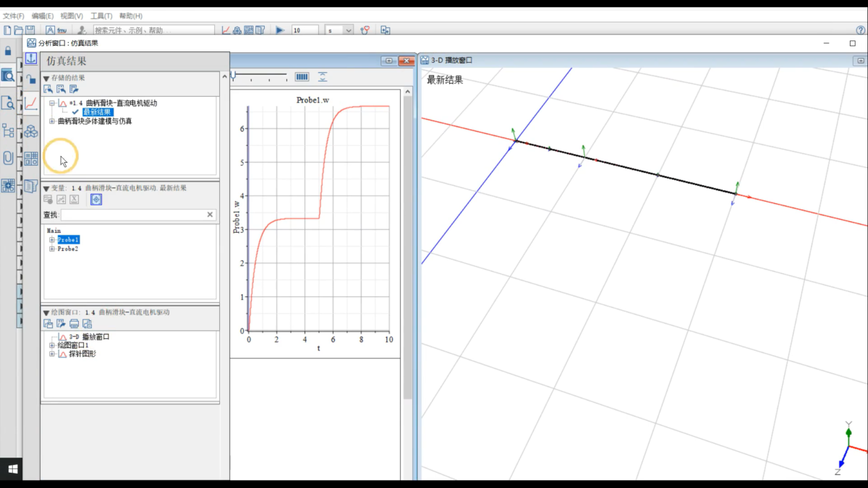Open the time unit 's' dropdown
The height and width of the screenshot is (488, 868).
coord(349,30)
